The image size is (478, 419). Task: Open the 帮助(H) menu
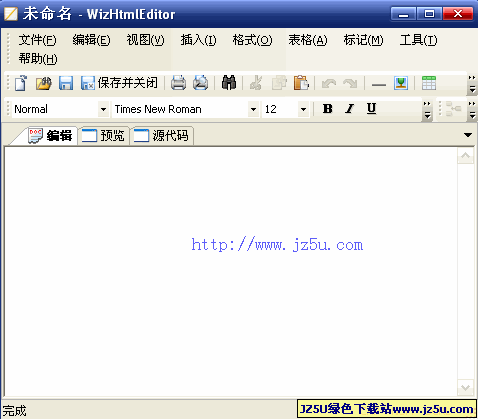pos(38,59)
